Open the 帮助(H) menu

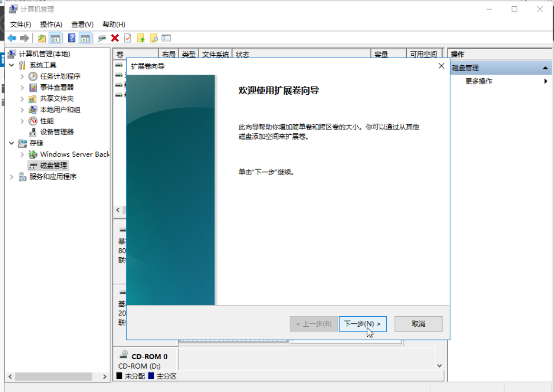coord(114,24)
